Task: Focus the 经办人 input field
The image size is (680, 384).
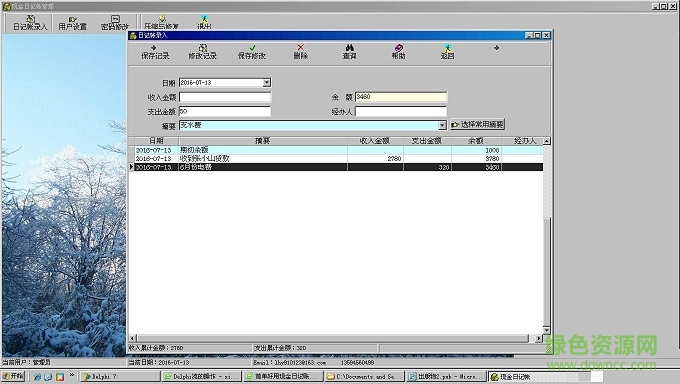Action: tap(401, 112)
